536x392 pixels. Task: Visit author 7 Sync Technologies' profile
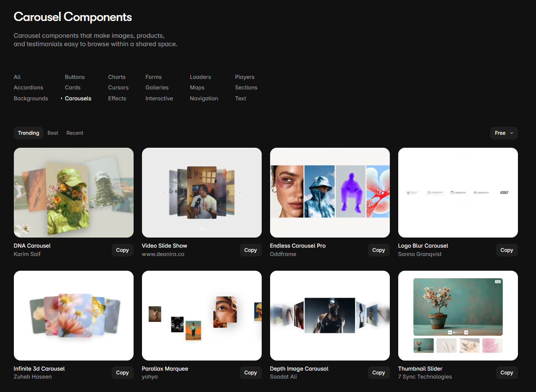coord(425,377)
